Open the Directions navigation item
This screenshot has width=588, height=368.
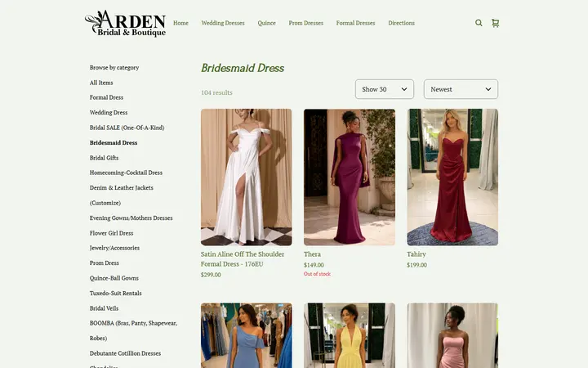401,23
